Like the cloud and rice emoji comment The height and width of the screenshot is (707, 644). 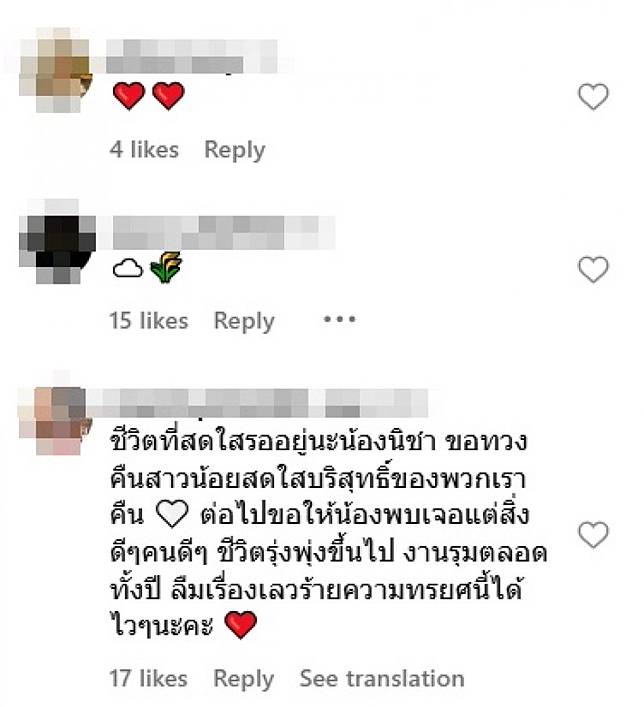[x=593, y=269]
